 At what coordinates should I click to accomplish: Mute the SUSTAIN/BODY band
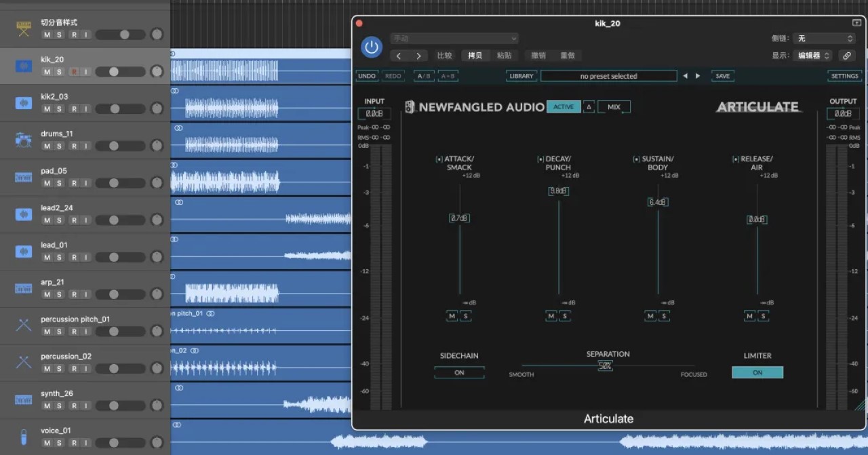650,316
